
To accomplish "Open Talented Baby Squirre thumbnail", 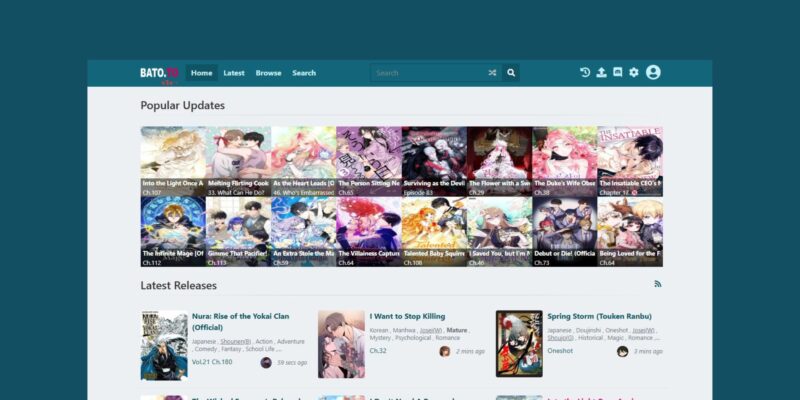I will pyautogui.click(x=434, y=232).
